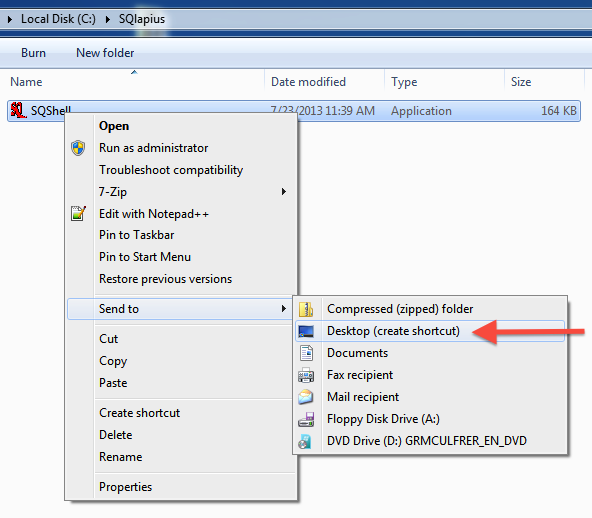The height and width of the screenshot is (518, 592).
Task: Click the New folder toolbar button
Action: pos(105,53)
